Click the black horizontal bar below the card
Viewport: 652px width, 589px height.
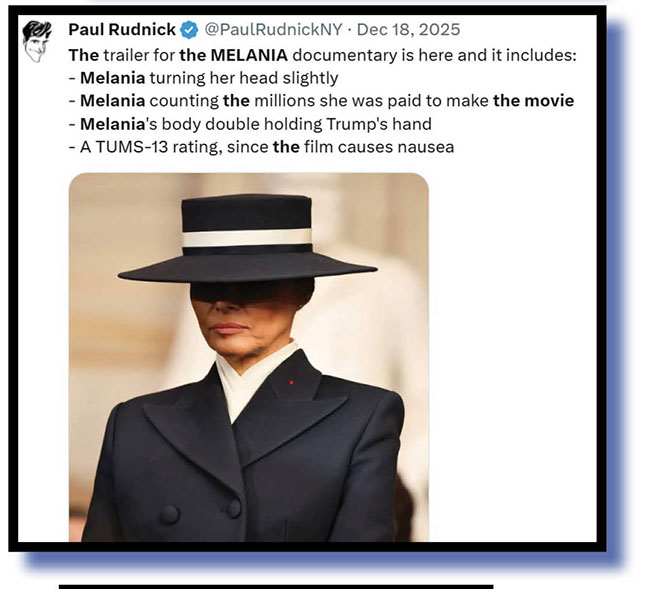[276, 587]
